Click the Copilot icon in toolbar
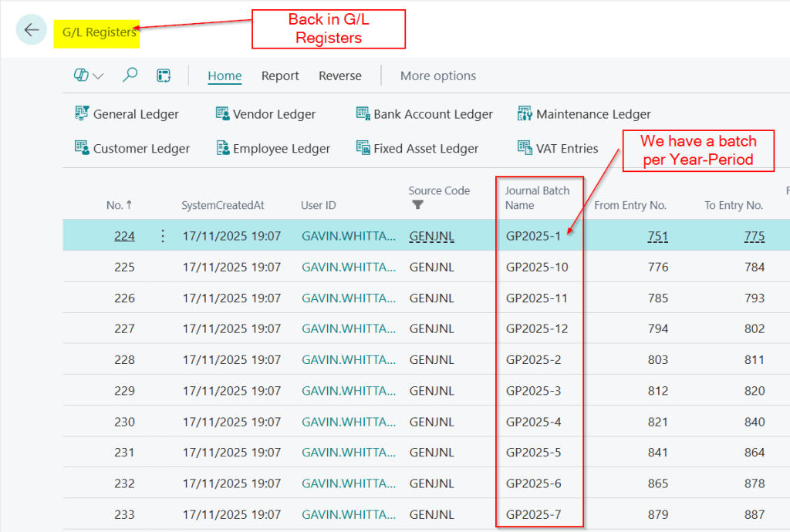790x532 pixels. (81, 76)
